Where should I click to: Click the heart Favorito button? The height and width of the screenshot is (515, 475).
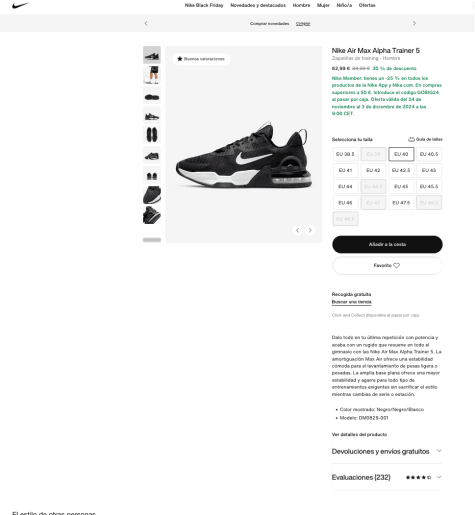[x=387, y=266]
